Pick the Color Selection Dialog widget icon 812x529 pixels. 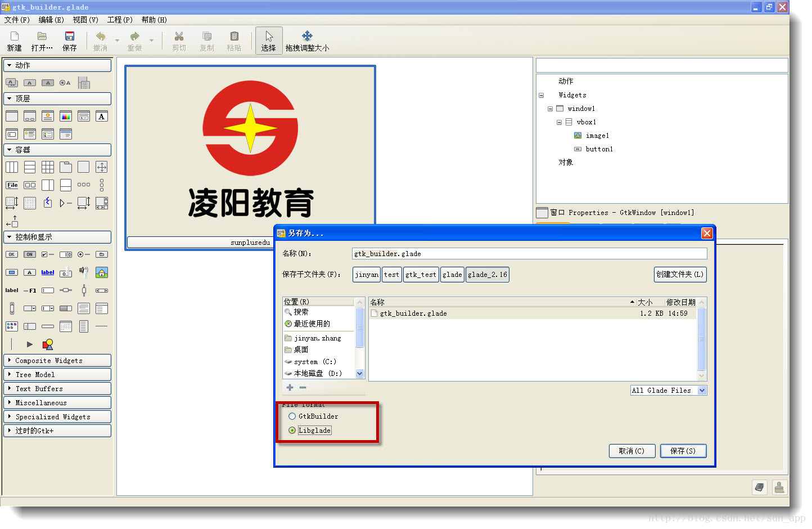click(x=66, y=116)
